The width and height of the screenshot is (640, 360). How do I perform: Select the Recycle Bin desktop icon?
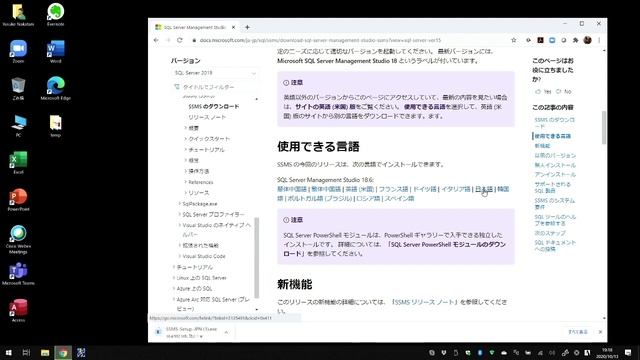click(18, 89)
